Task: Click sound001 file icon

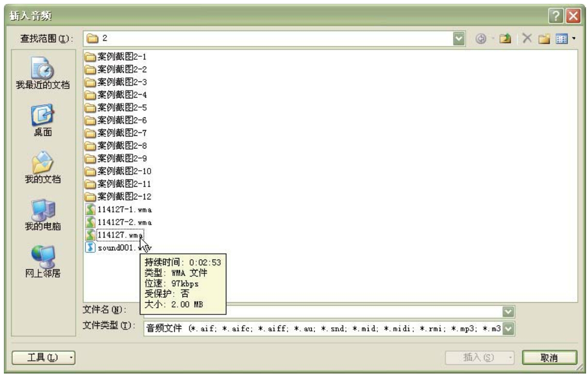Action: [90, 247]
